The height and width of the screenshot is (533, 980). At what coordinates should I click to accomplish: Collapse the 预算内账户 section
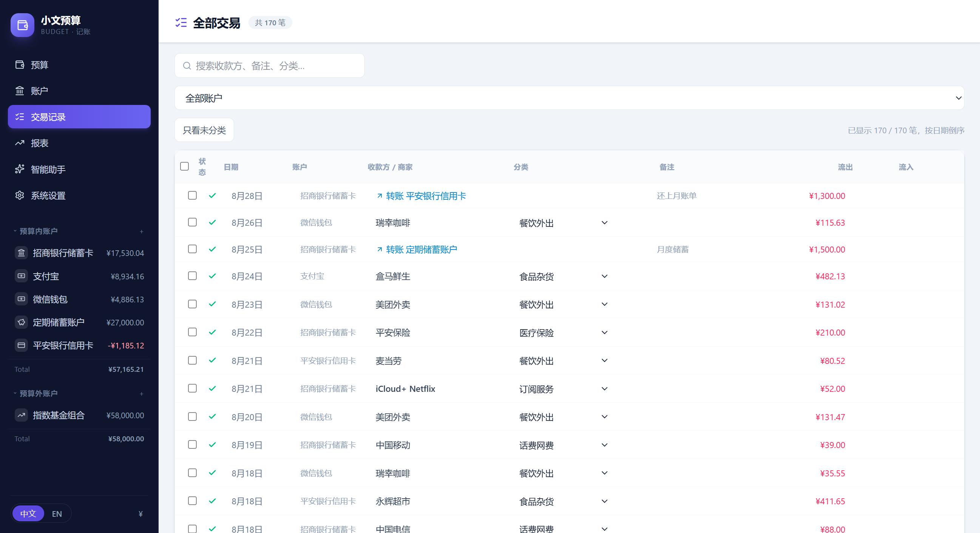[x=35, y=231]
